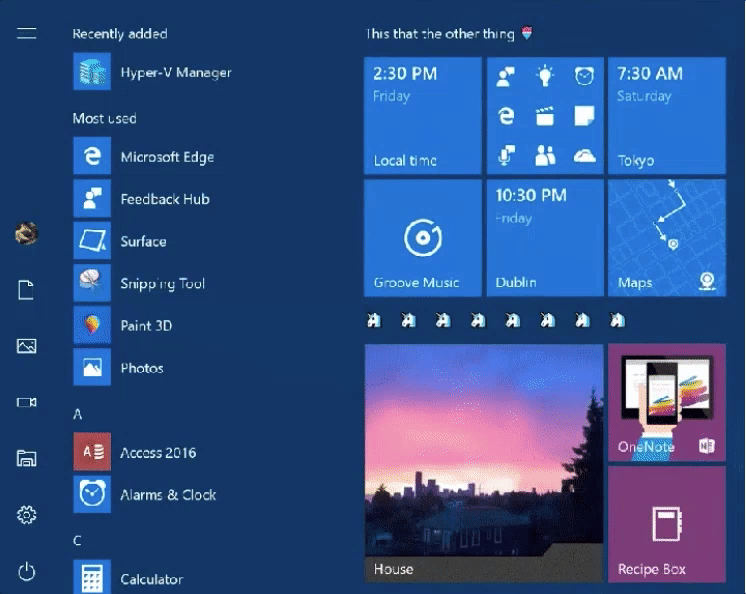Click the Power button in the sidebar
The image size is (746, 594).
pos(26,572)
